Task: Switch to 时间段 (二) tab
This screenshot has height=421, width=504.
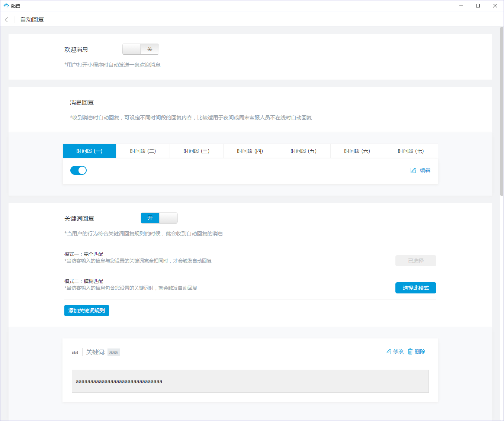Action: pyautogui.click(x=143, y=151)
